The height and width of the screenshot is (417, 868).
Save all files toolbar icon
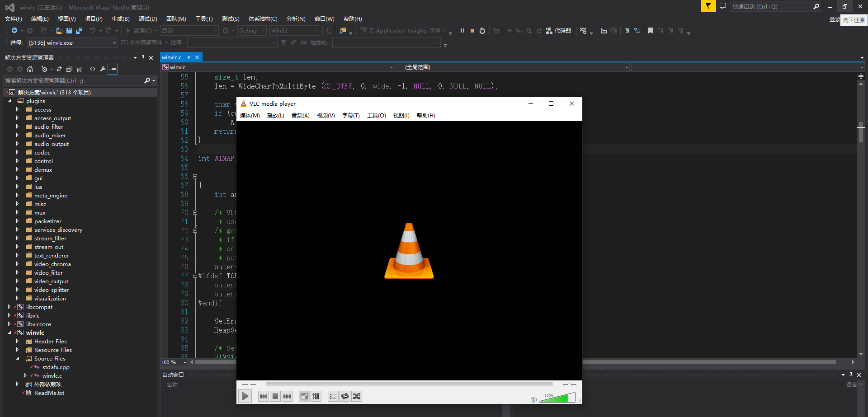[79, 31]
